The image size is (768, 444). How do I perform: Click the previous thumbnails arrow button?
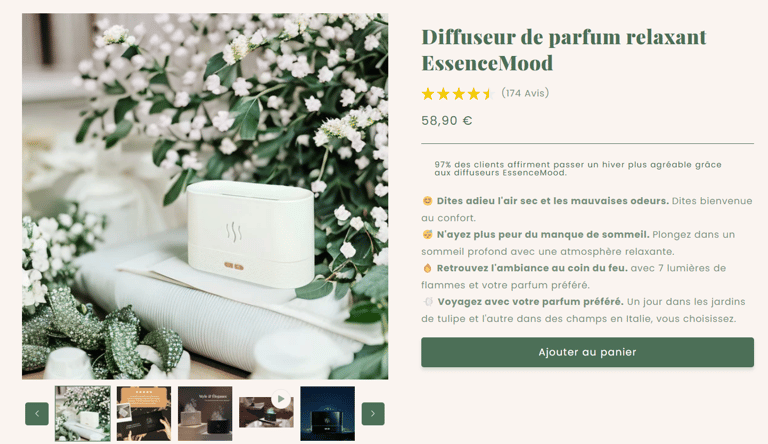(x=37, y=414)
